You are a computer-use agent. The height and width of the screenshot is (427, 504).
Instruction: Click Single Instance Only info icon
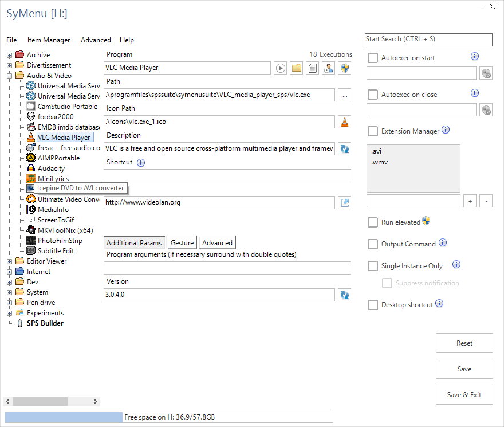tap(456, 264)
